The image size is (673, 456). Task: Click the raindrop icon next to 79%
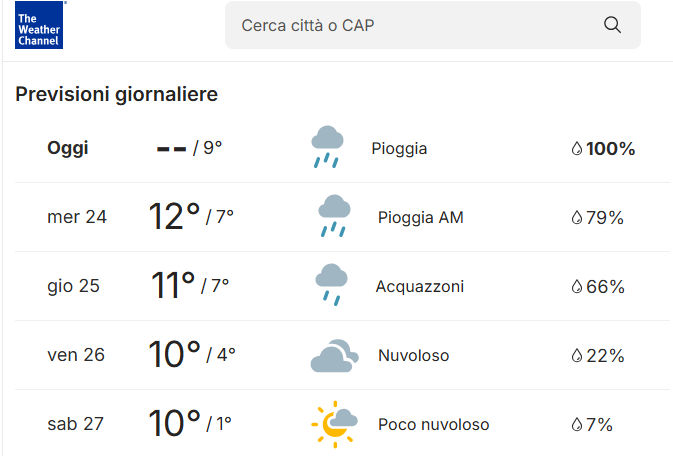tap(576, 218)
